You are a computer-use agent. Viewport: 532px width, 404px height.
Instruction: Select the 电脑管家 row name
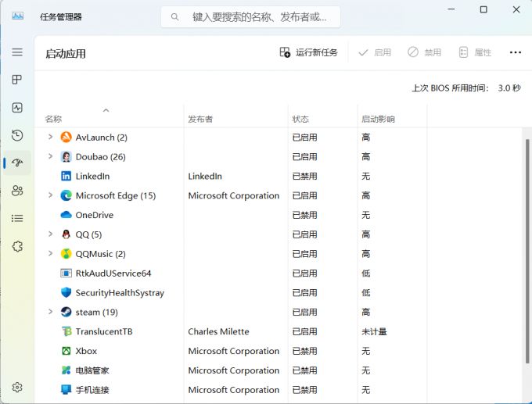click(x=92, y=370)
